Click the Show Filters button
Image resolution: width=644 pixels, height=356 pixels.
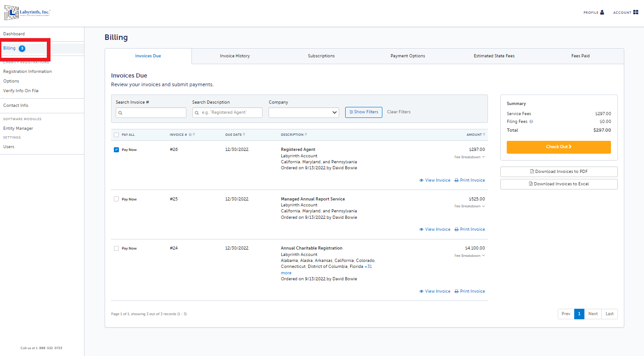[364, 112]
